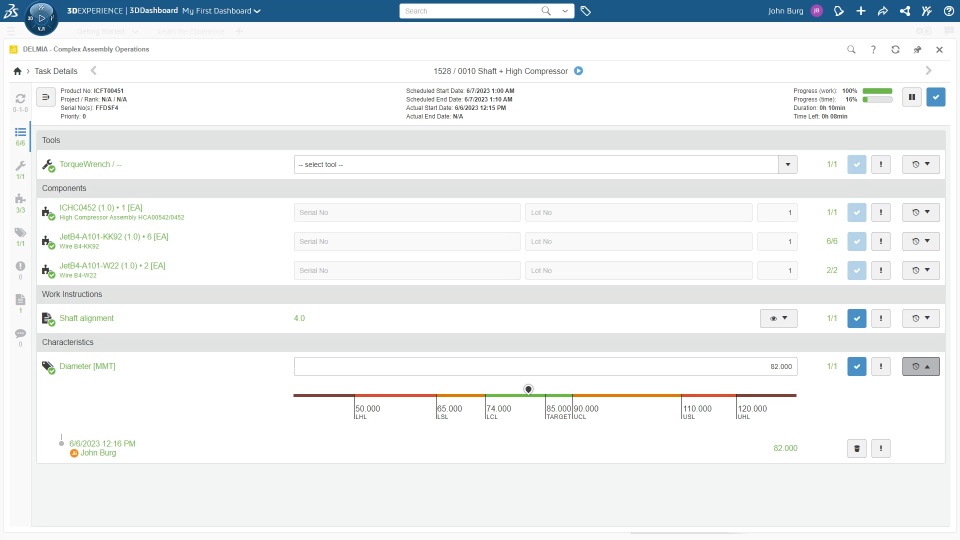
Task: Open the Shaft alignment view dropdown
Action: [779, 318]
